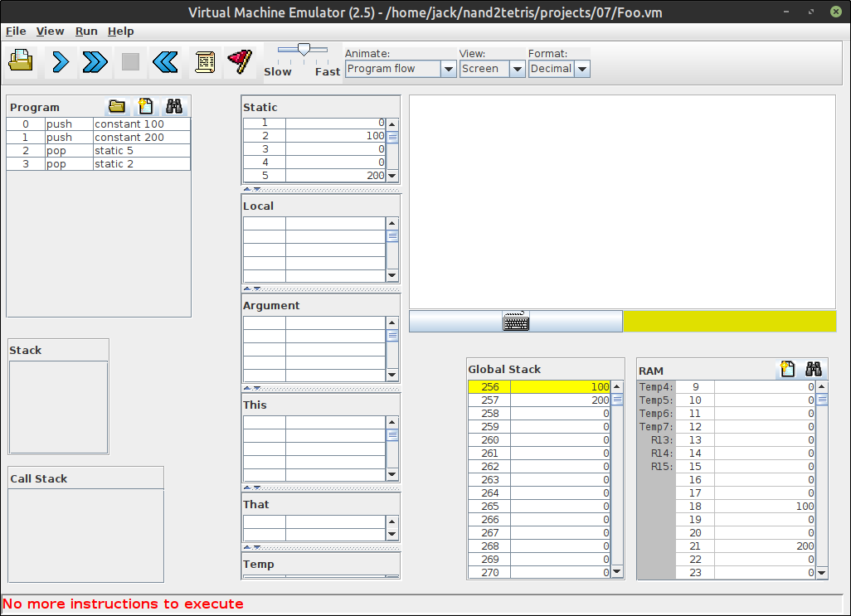Screen dimensions: 851x616
Task: Open the Help menu
Action: (120, 31)
